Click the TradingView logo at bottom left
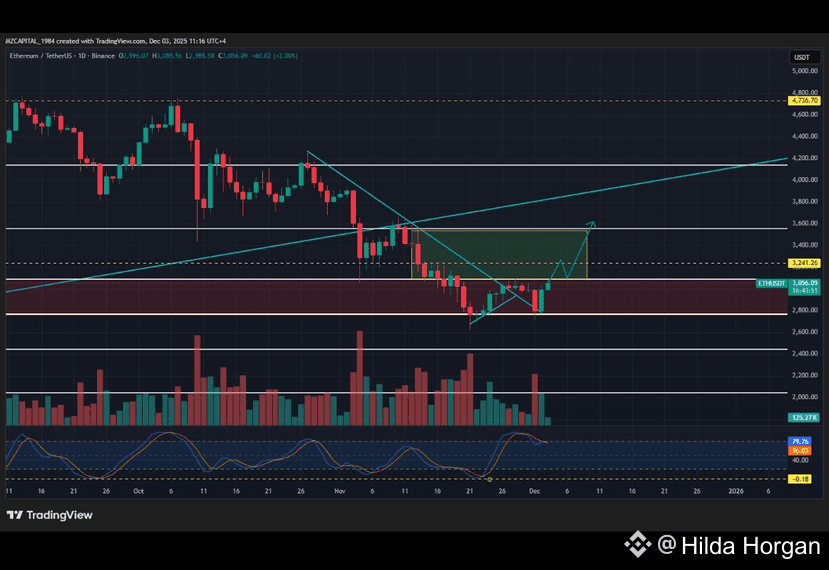 pos(49,515)
